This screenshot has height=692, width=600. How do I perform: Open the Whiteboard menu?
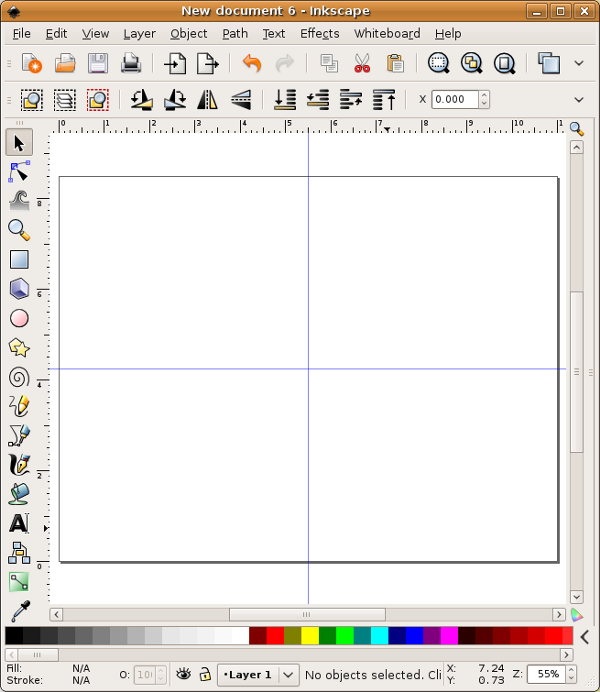387,33
